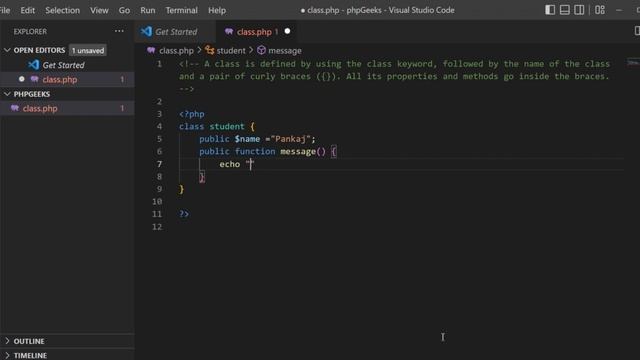Click line number 7 in gutter
640x360 pixels.
(159, 164)
